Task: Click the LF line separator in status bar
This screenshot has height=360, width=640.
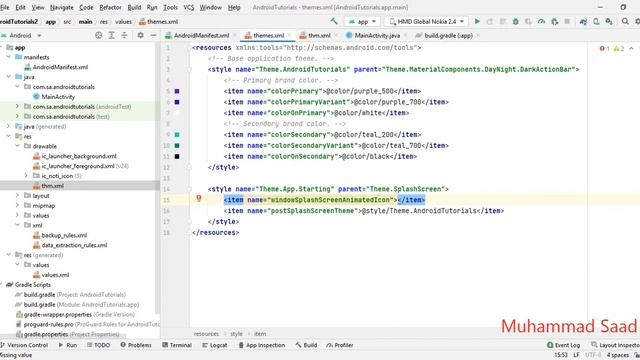Action: 576,355
